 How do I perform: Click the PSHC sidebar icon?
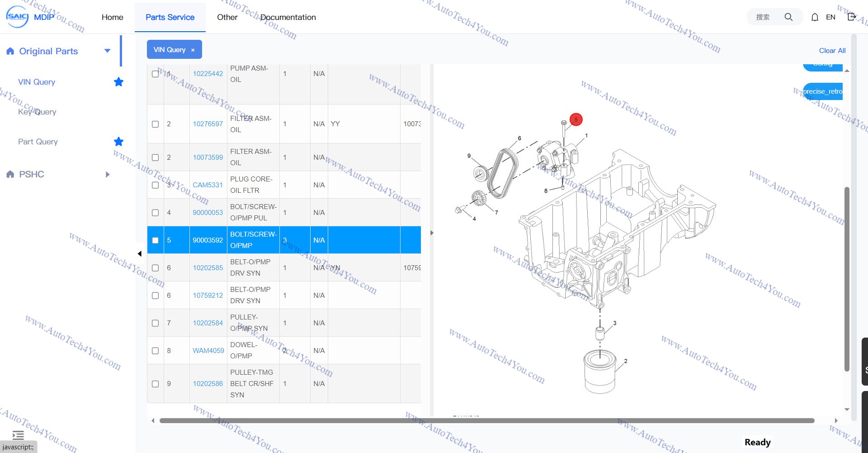[10, 174]
